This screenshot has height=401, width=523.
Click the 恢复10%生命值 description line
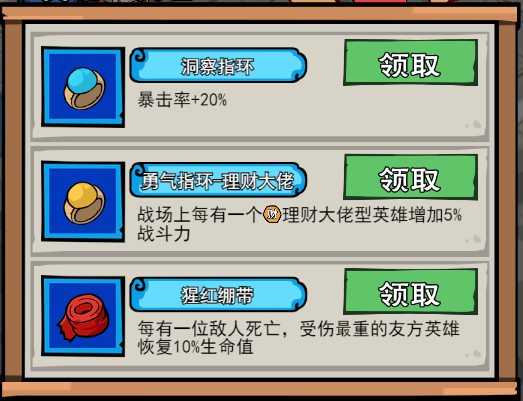click(x=195, y=347)
